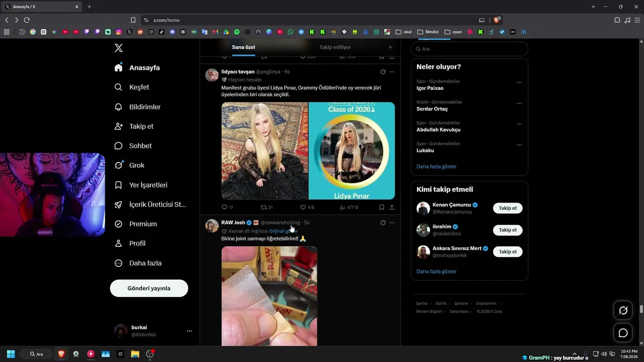The height and width of the screenshot is (362, 644).
Task: Open the Igor Paixao trend
Action: [x=430, y=88]
